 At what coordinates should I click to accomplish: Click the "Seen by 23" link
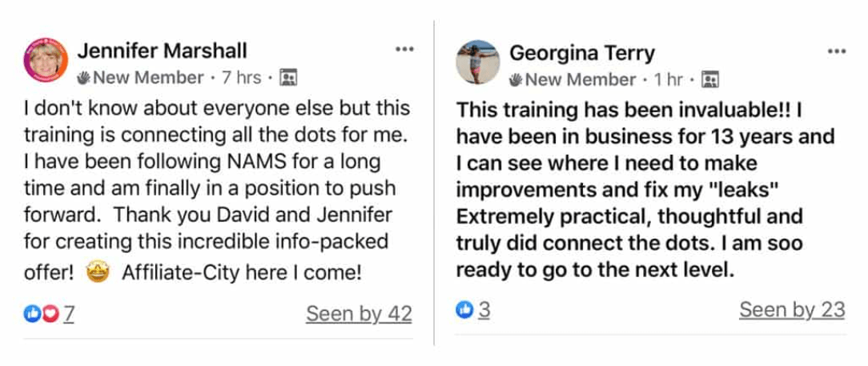click(792, 310)
